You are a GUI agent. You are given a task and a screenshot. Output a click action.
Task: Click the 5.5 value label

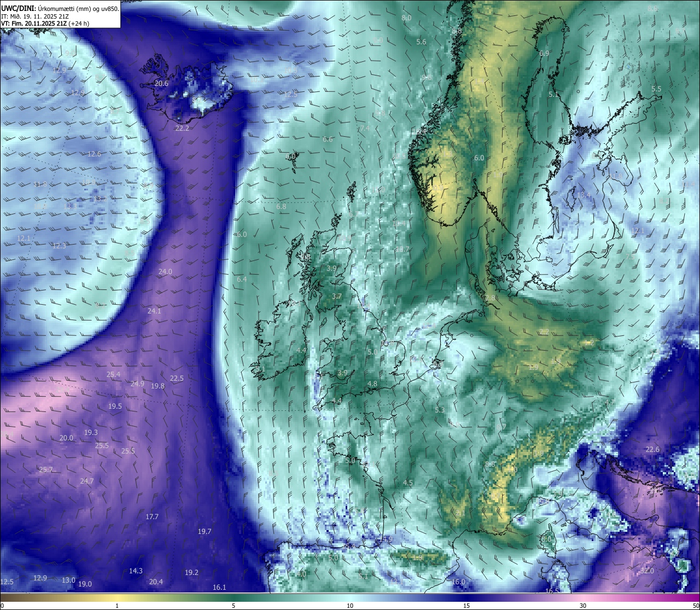pos(656,89)
